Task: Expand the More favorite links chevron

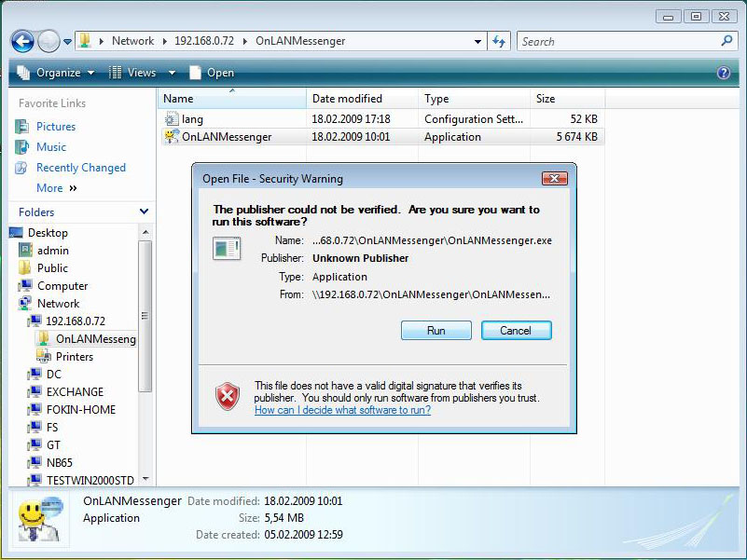Action: click(x=74, y=188)
